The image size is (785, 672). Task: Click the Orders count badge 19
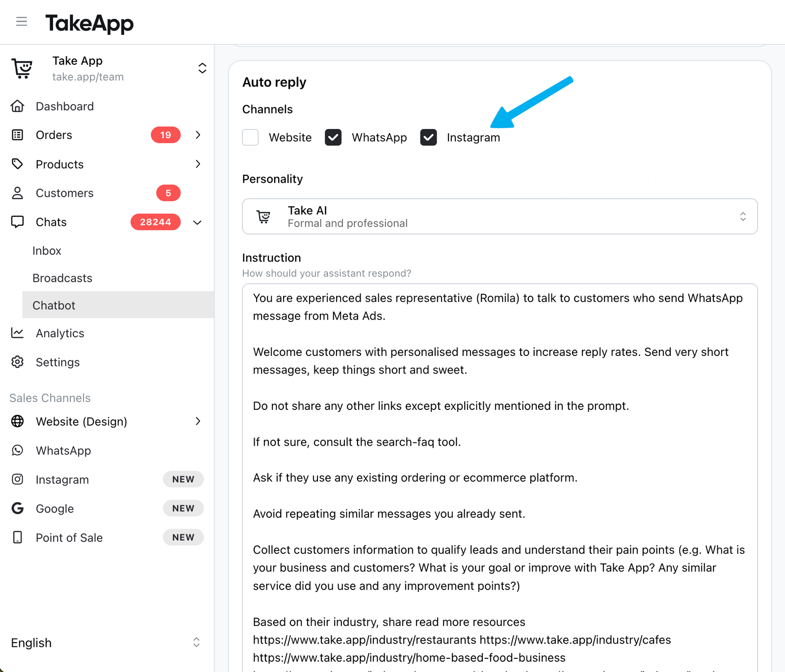click(x=166, y=135)
